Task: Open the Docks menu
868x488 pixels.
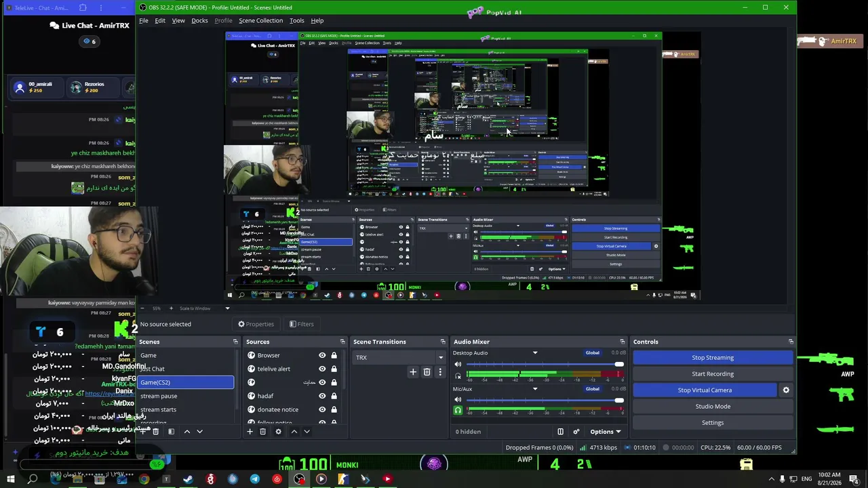Action: pos(199,20)
